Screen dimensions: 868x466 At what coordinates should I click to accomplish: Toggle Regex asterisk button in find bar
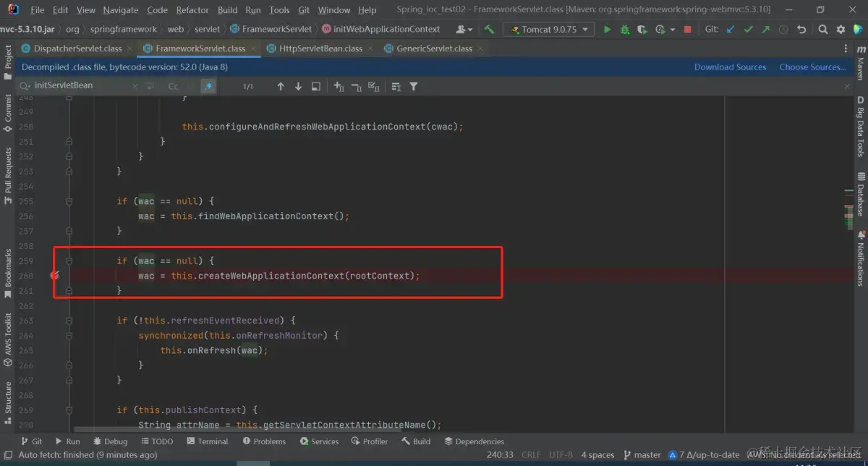(208, 86)
